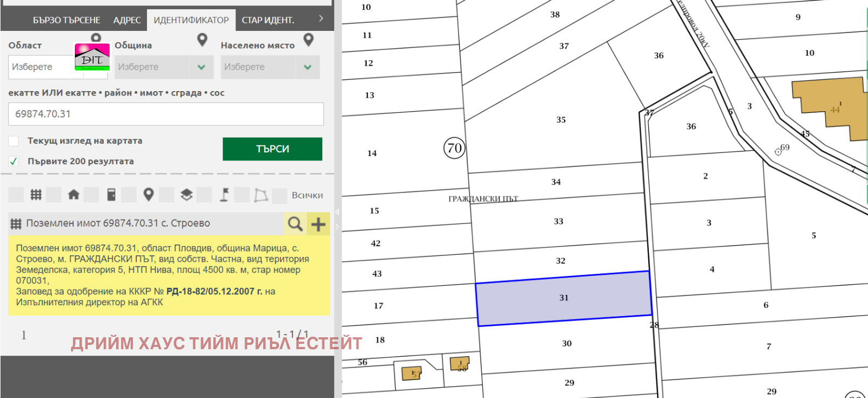Select highlighted parcel 31 on the map
This screenshot has width=868, height=398.
[x=564, y=298]
